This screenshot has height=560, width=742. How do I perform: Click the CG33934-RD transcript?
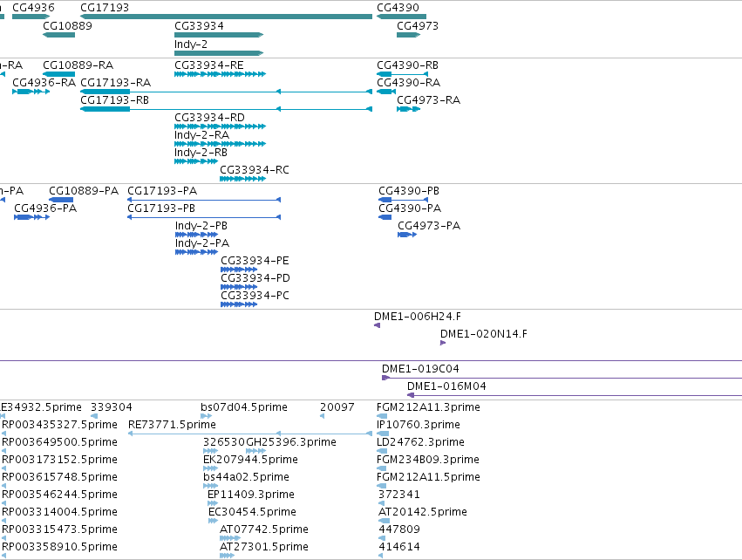point(220,126)
